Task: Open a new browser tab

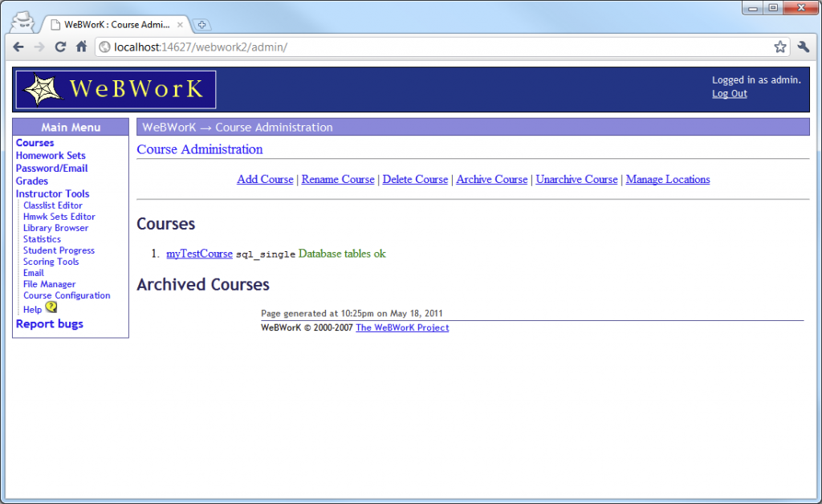Action: (x=201, y=25)
